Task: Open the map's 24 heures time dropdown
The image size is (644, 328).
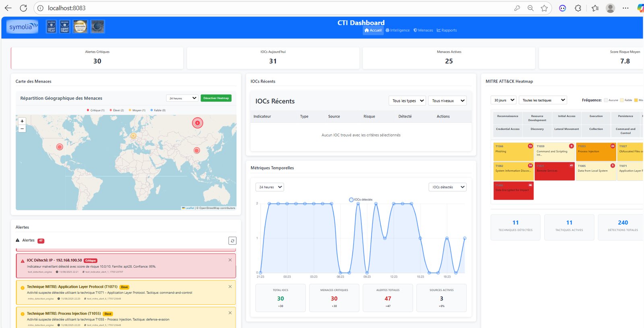Action: tap(182, 98)
